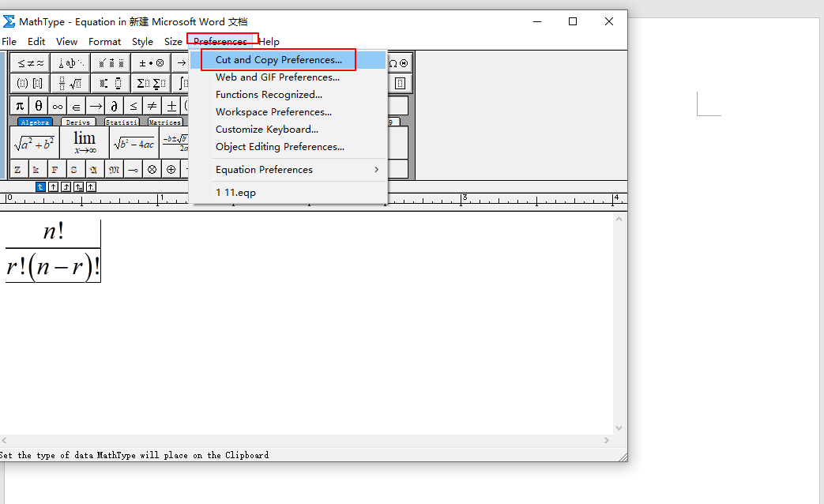Insert the square root of a²+b² template
824x504 pixels.
36,143
